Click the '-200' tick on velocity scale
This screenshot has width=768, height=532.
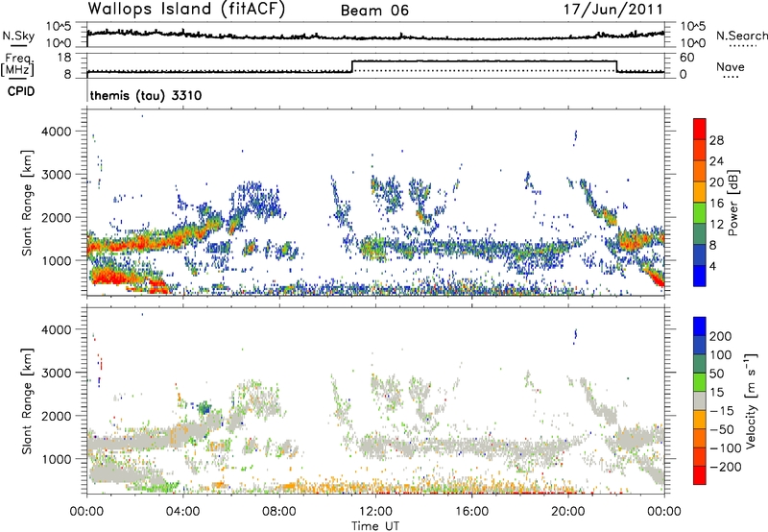coord(725,467)
